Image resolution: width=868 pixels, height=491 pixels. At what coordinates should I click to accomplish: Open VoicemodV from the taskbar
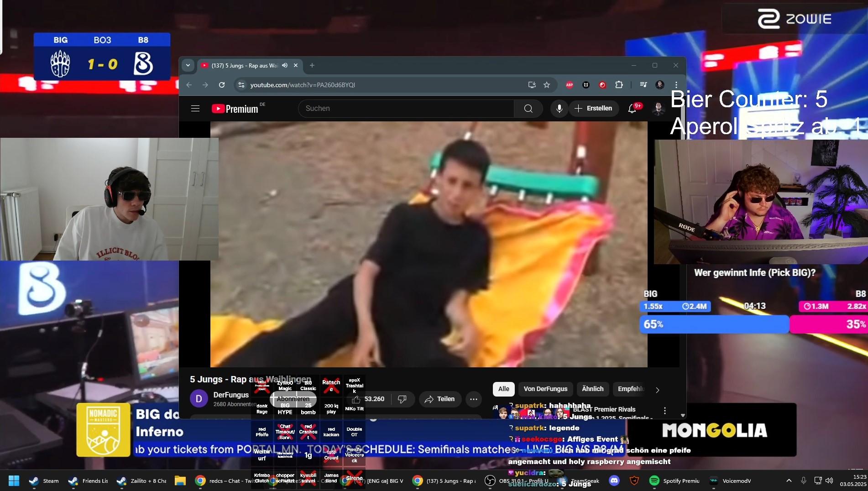pyautogui.click(x=730, y=481)
